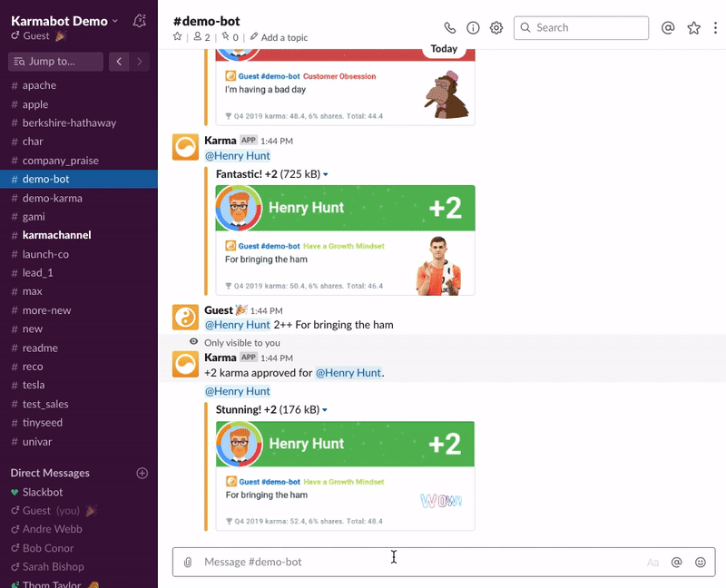
Task: Open Guest sender name in chat
Action: 219,310
